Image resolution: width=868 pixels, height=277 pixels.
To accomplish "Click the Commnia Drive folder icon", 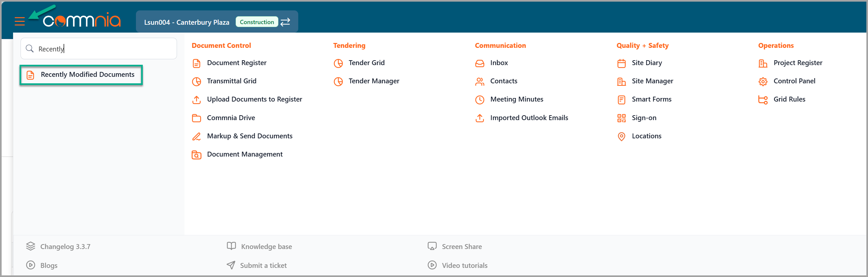I will [x=197, y=118].
